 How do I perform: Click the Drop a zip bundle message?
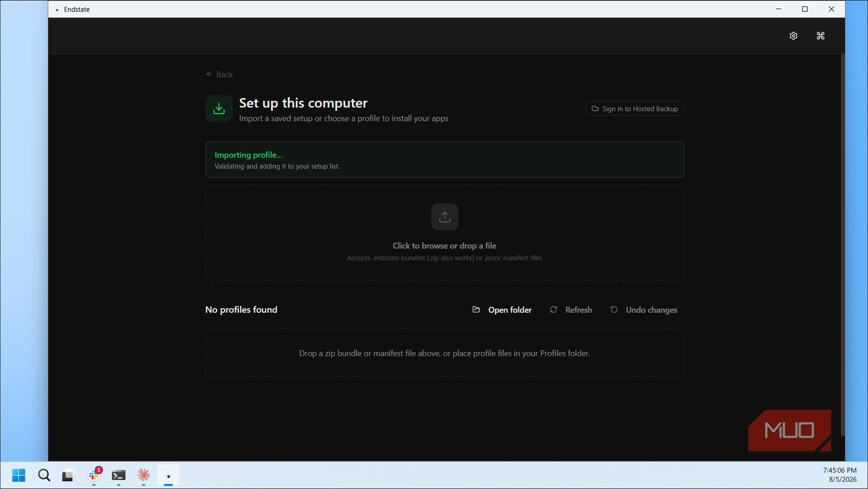click(x=445, y=353)
